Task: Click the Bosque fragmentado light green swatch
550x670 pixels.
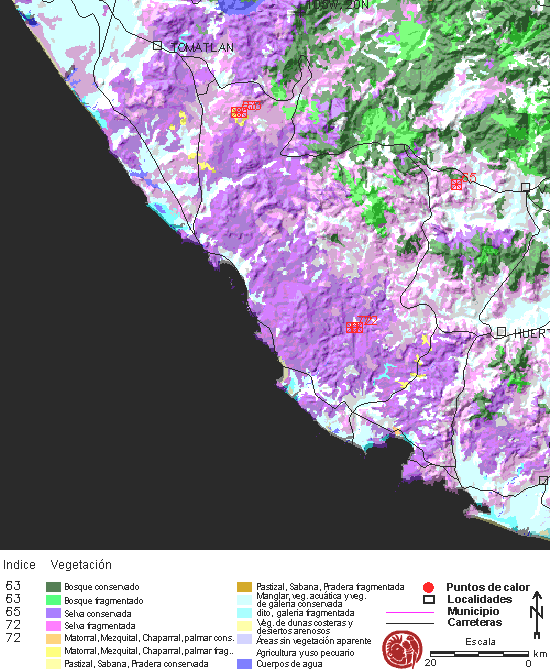Action: 53,600
